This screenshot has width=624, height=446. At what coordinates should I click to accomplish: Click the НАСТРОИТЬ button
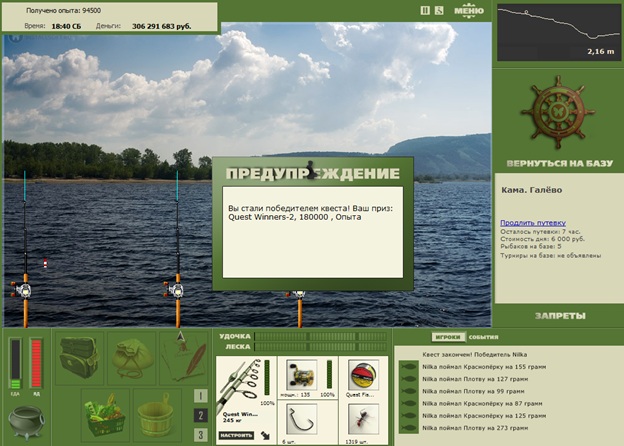236,436
